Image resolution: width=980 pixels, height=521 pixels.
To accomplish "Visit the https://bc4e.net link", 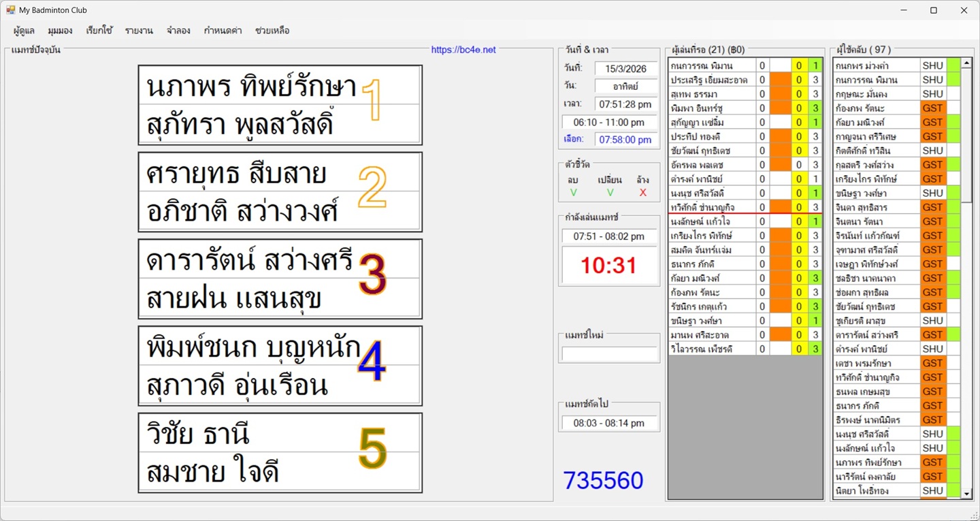I will 463,50.
